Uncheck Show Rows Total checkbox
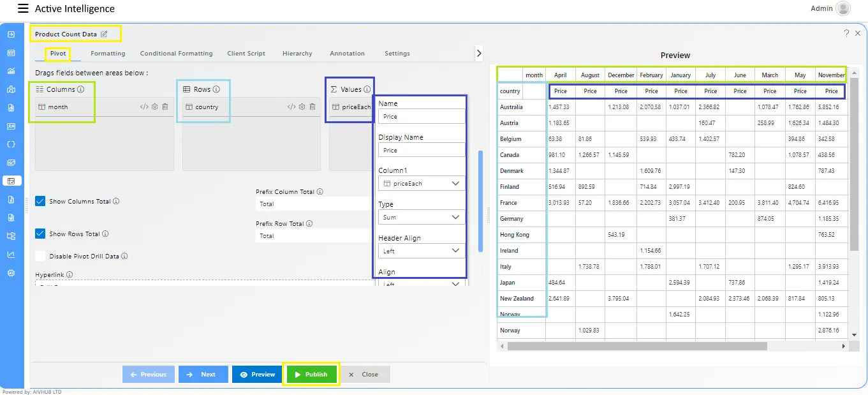 pyautogui.click(x=40, y=234)
